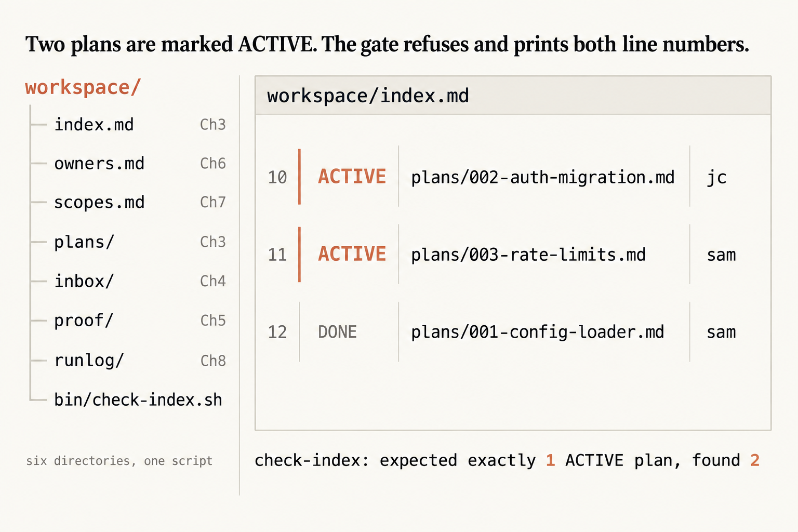Image resolution: width=798 pixels, height=532 pixels.
Task: Select the proof/ folder in the tree
Action: pos(84,321)
